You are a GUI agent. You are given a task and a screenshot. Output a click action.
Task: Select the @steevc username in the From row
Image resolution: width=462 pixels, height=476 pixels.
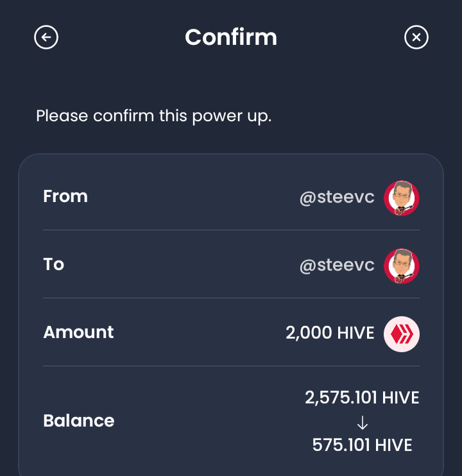337,198
